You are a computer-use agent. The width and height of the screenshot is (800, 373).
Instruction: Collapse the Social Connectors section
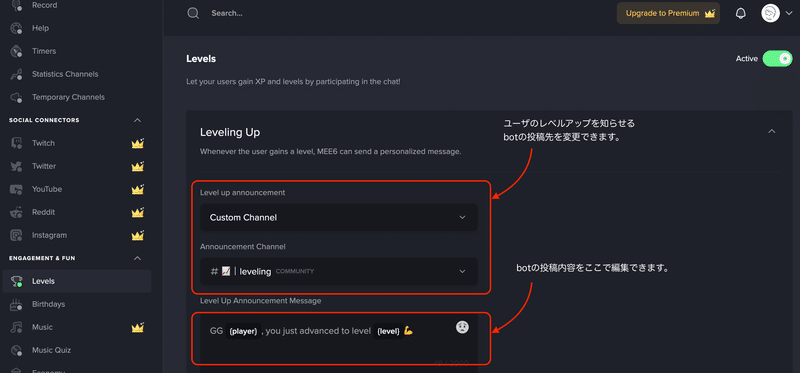137,120
